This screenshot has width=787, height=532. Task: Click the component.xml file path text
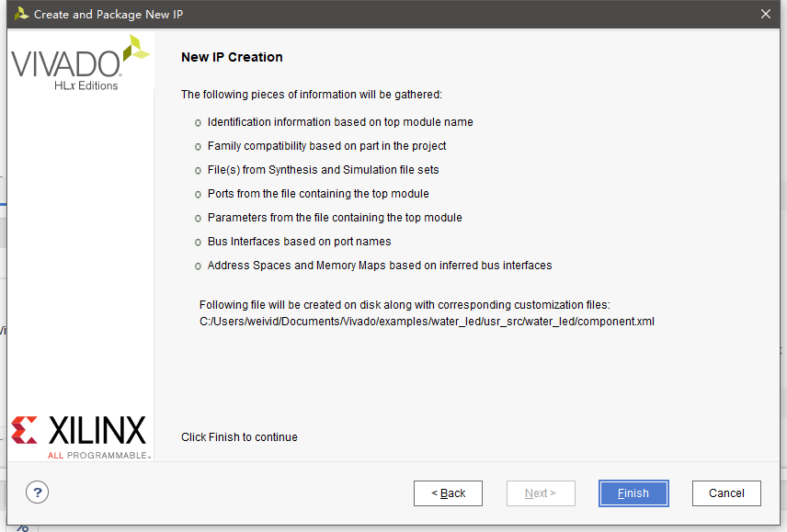click(427, 322)
